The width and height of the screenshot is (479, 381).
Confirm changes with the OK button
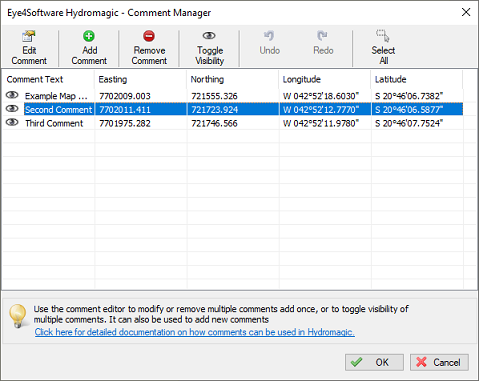click(374, 362)
